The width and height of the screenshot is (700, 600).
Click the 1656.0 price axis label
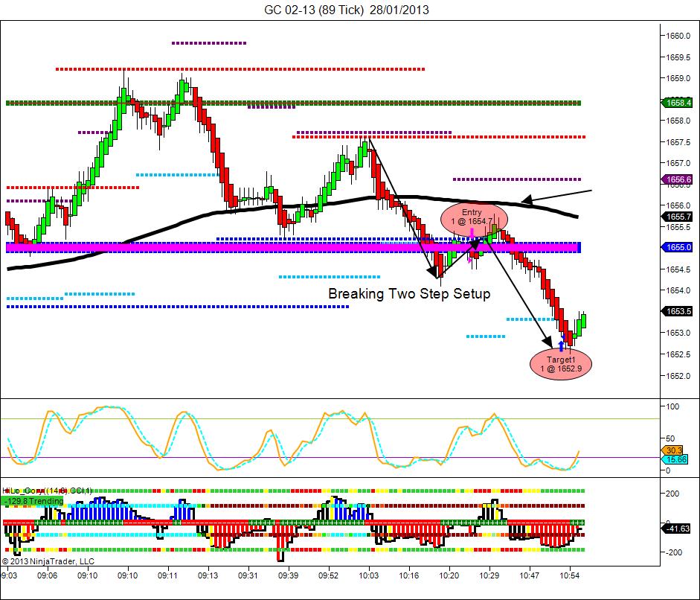(x=678, y=205)
